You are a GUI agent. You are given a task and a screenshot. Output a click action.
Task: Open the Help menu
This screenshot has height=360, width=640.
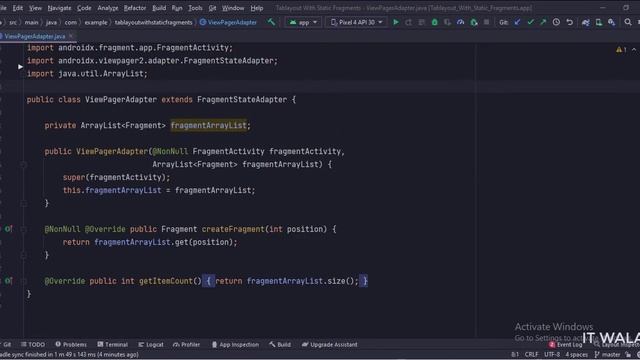click(x=257, y=8)
